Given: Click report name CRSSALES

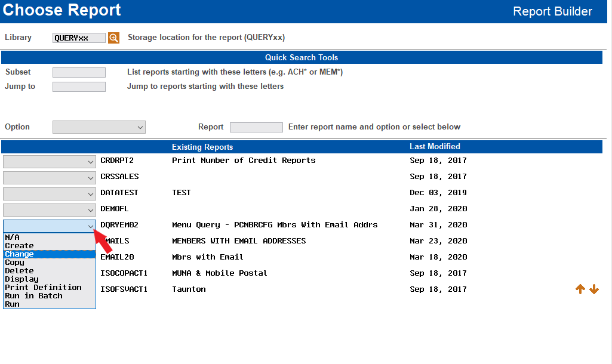Looking at the screenshot, I should [119, 177].
